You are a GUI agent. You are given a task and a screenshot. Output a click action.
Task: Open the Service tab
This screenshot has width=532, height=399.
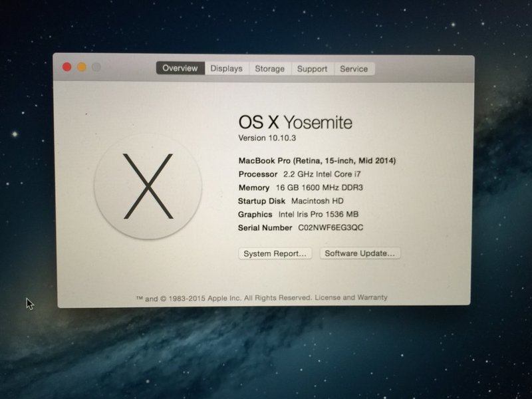(354, 69)
